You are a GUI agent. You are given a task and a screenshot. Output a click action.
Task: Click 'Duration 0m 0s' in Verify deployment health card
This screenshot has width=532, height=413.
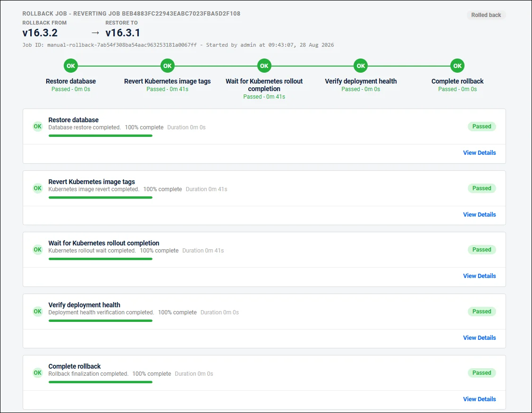(220, 312)
